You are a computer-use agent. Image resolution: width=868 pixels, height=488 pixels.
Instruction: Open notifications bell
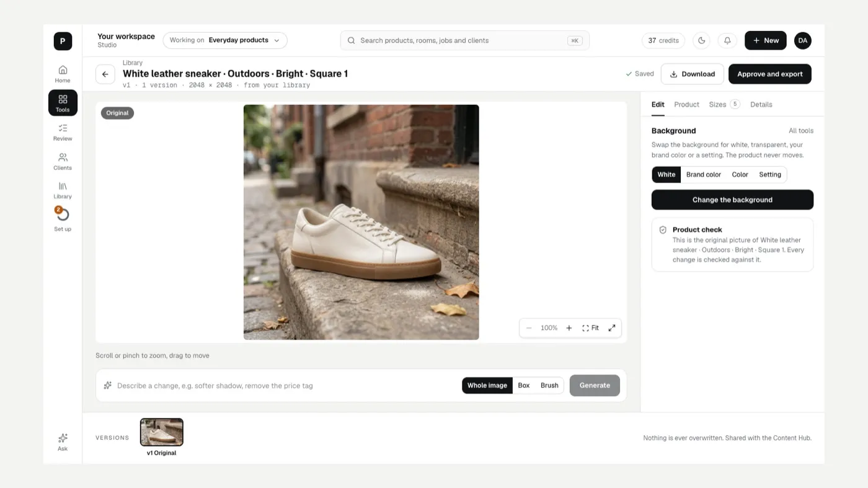click(727, 40)
